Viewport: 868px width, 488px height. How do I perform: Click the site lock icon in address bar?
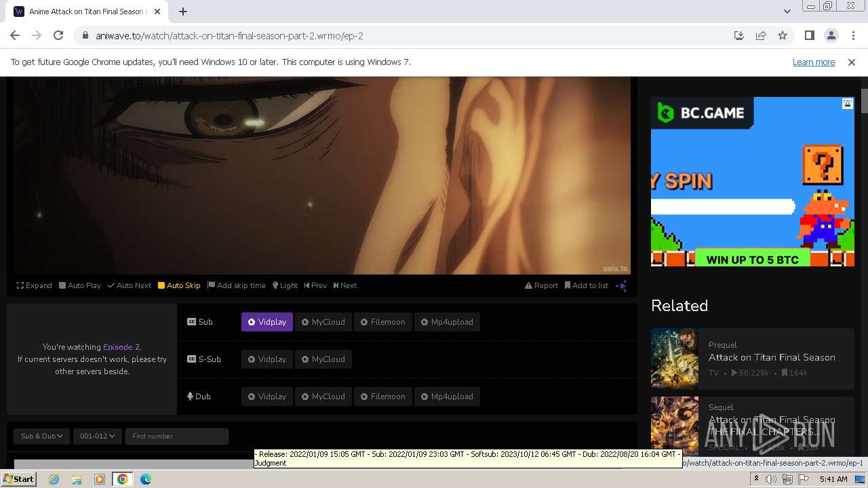85,36
